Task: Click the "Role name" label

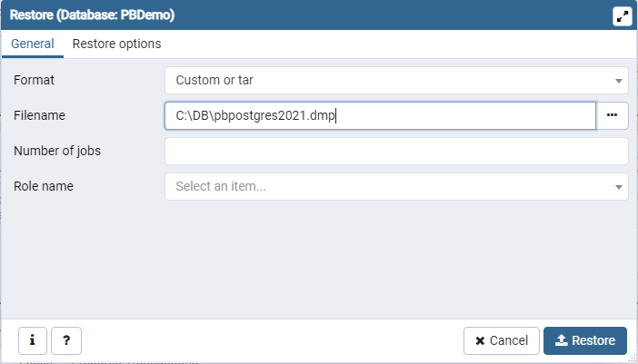Action: [44, 186]
